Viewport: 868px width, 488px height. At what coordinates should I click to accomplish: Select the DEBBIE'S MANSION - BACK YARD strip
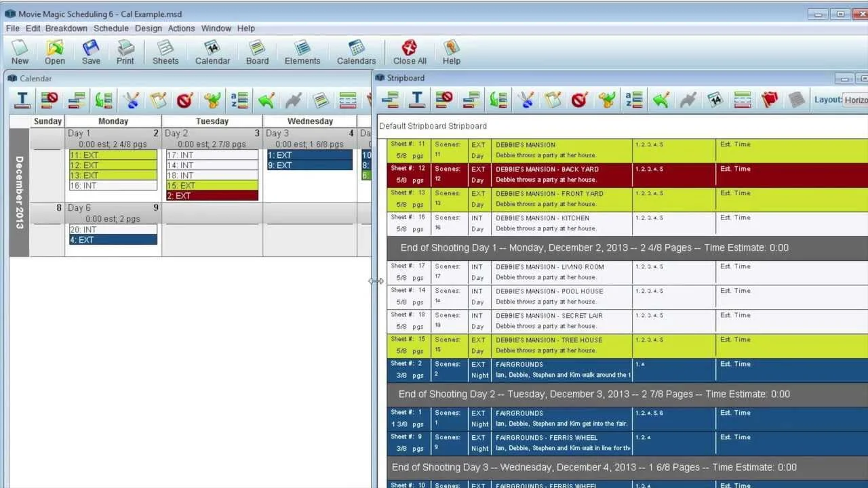[627, 175]
